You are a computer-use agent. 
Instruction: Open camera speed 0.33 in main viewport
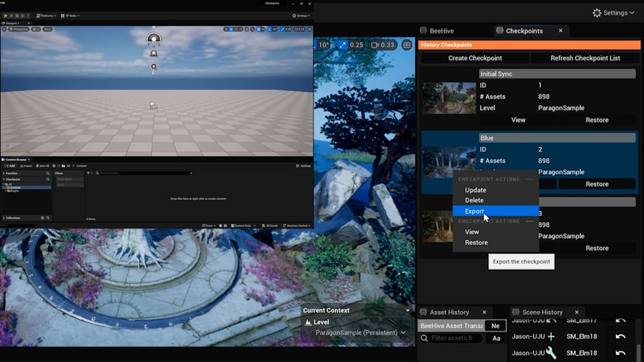[383, 45]
